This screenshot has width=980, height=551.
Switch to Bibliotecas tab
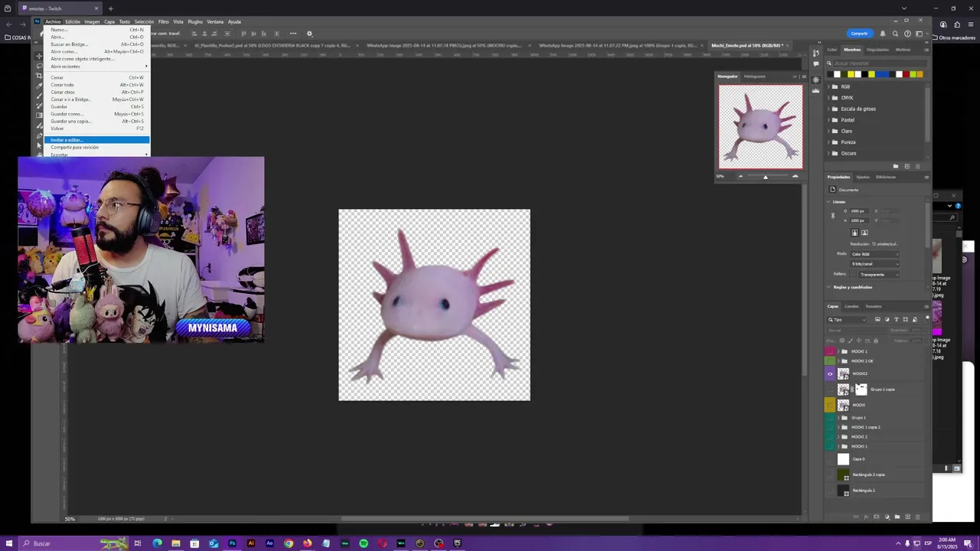click(x=886, y=177)
